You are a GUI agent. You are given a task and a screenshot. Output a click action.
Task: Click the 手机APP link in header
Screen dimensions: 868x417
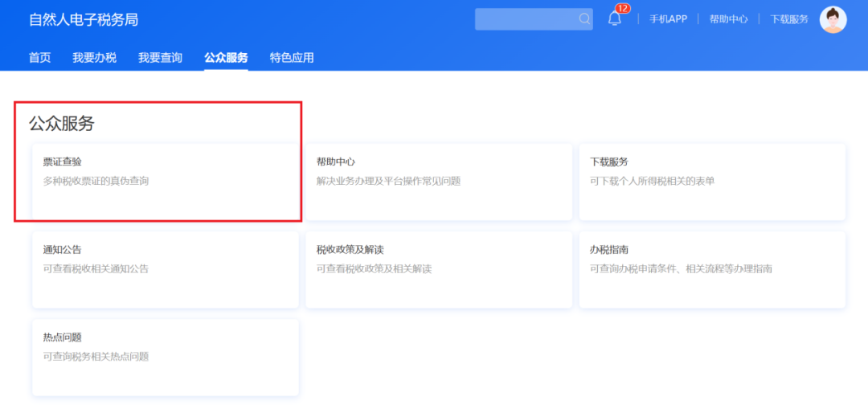point(668,19)
